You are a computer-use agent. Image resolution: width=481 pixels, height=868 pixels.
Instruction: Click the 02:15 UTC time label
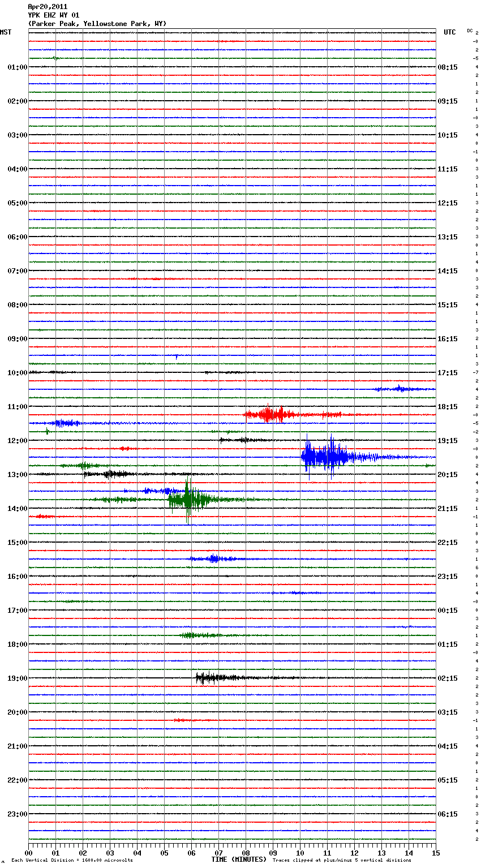[448, 678]
